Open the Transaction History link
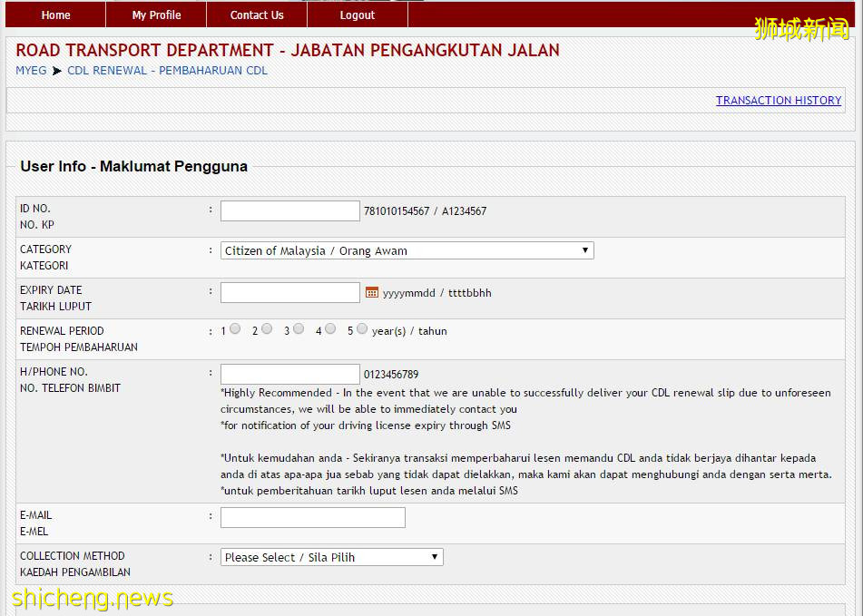This screenshot has width=863, height=616. tap(778, 101)
